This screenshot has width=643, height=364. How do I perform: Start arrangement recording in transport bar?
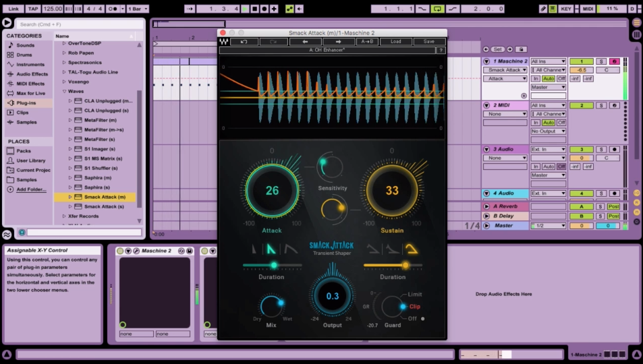[x=264, y=9]
